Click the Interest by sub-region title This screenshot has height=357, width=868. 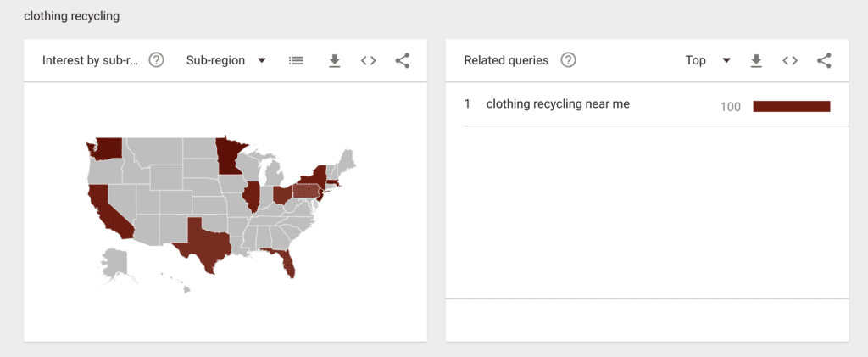tap(91, 60)
